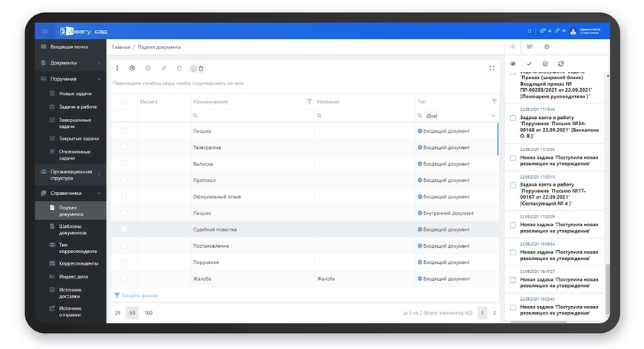
Task: Expand the table using the grid fullscreen icon
Action: 491,68
